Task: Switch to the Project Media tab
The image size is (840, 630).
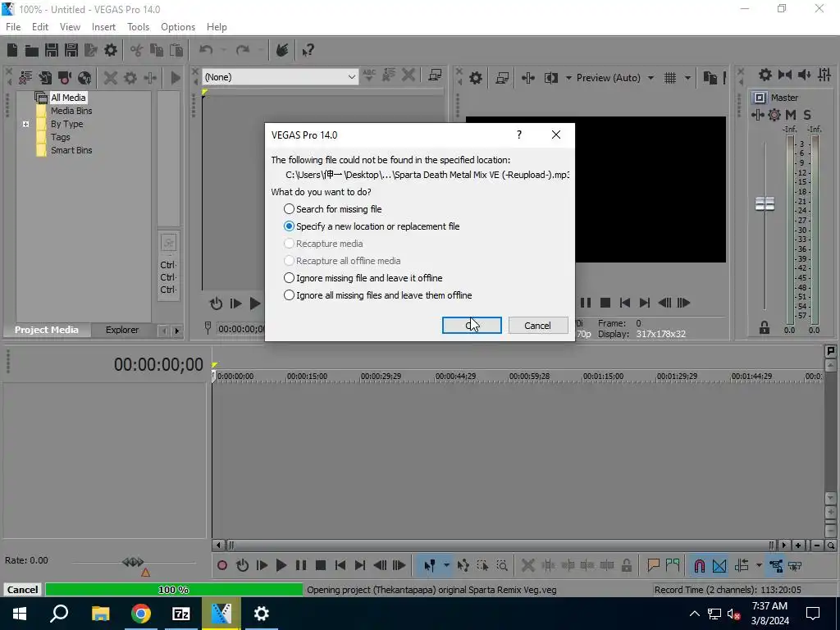Action: [47, 330]
